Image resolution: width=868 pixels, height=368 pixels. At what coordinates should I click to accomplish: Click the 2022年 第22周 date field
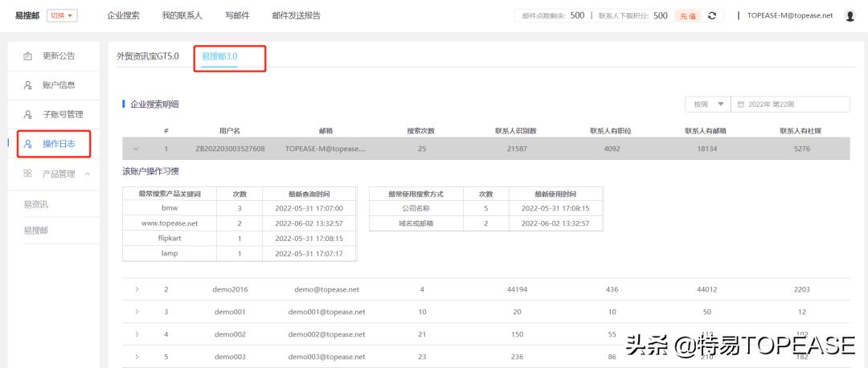[791, 104]
